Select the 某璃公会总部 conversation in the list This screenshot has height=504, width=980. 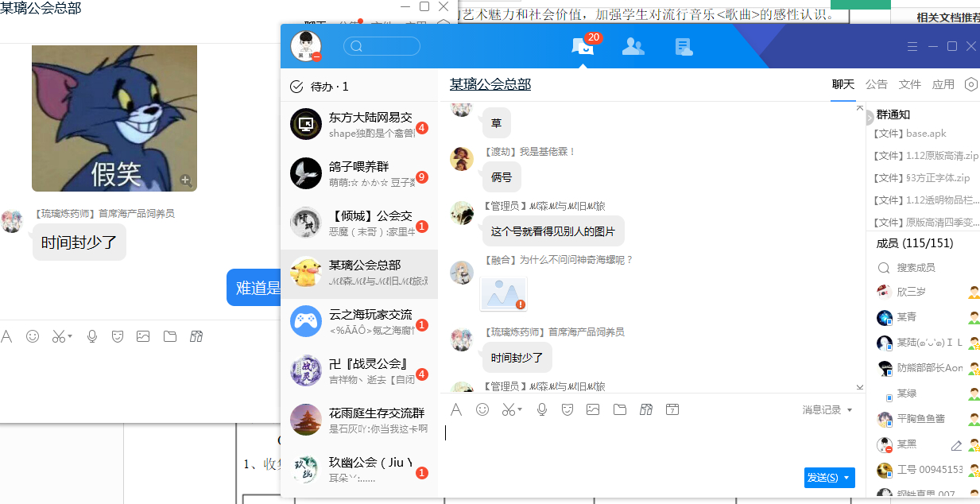[x=359, y=273]
